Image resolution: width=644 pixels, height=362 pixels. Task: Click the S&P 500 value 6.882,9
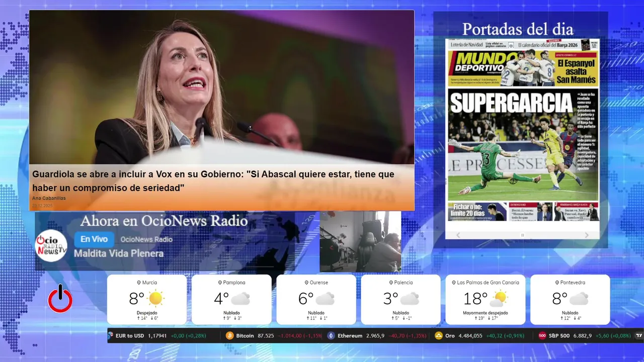(583, 335)
